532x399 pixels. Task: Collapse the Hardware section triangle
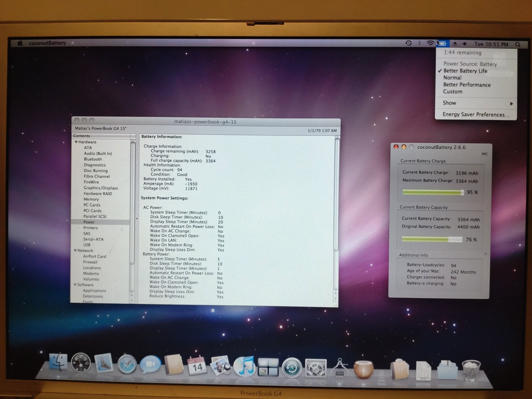[76, 142]
